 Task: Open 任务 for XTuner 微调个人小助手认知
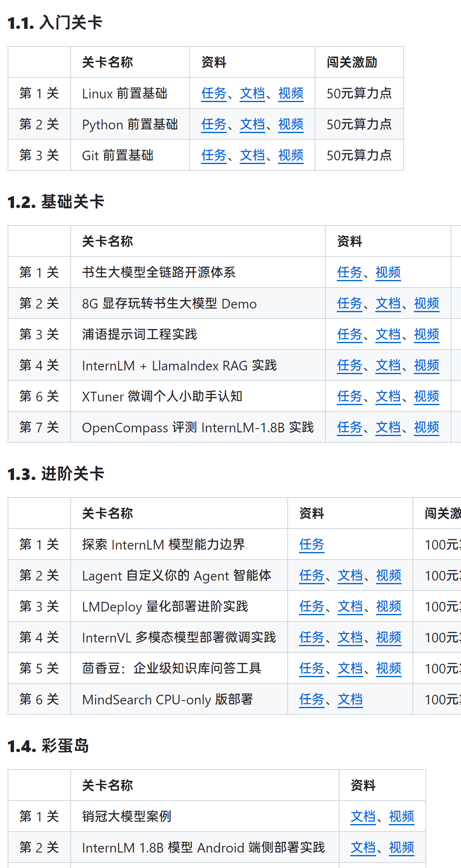[x=350, y=396]
